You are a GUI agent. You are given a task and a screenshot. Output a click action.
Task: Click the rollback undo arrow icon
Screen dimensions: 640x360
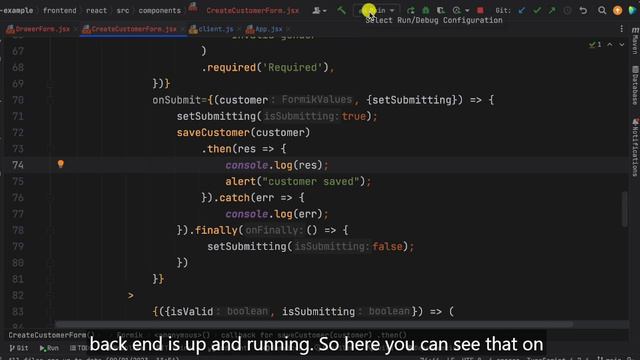[583, 10]
